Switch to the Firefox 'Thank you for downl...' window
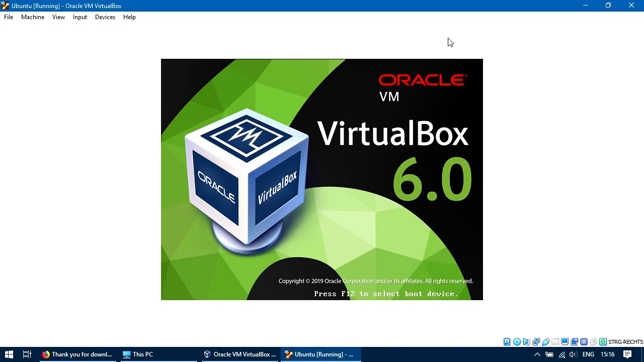The image size is (644, 362). pyautogui.click(x=77, y=354)
